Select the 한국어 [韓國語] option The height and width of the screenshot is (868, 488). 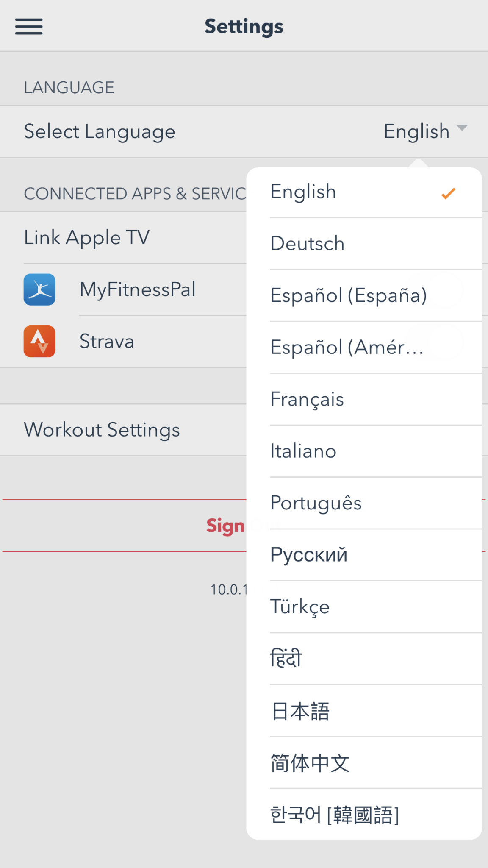(335, 815)
